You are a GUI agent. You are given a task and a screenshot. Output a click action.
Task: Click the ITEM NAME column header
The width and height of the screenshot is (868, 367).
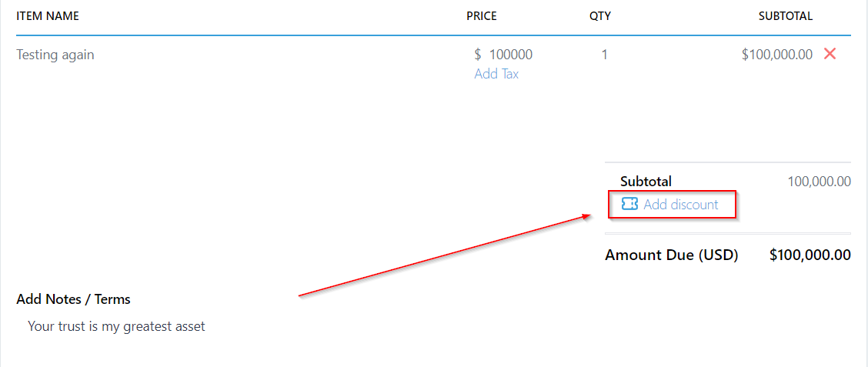(x=48, y=15)
